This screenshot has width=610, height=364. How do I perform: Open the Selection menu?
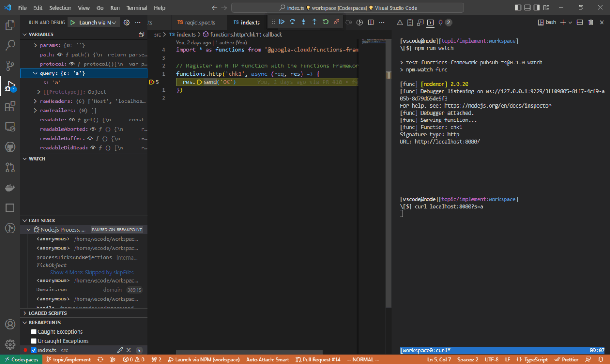[x=60, y=8]
